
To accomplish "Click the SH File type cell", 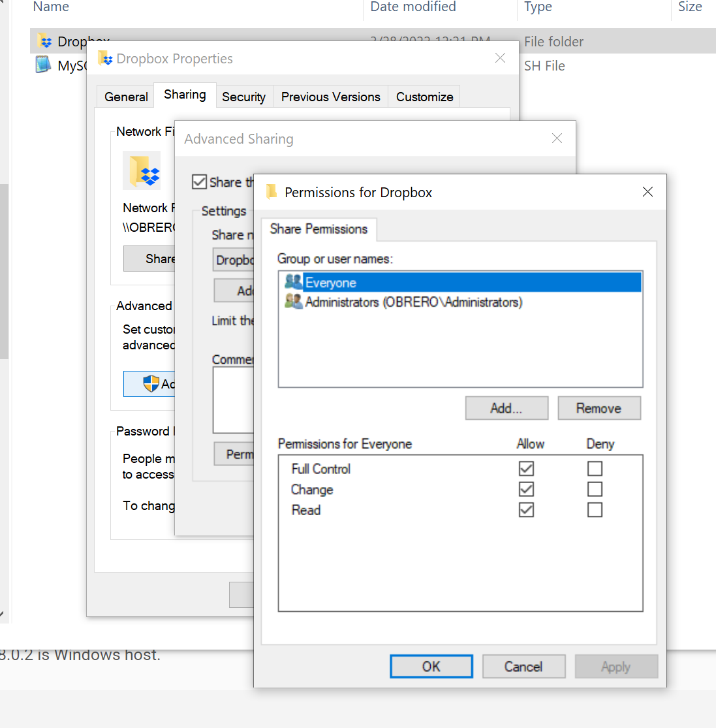I will pyautogui.click(x=544, y=66).
